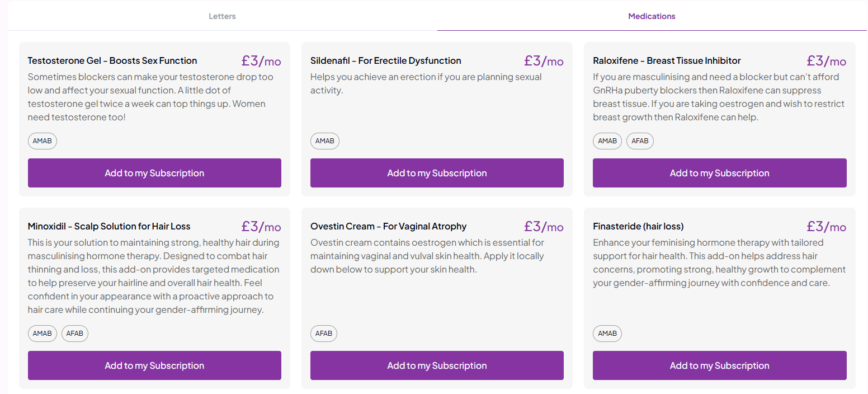Add Ovestin Cream to my subscription
This screenshot has width=868, height=394.
(x=437, y=365)
